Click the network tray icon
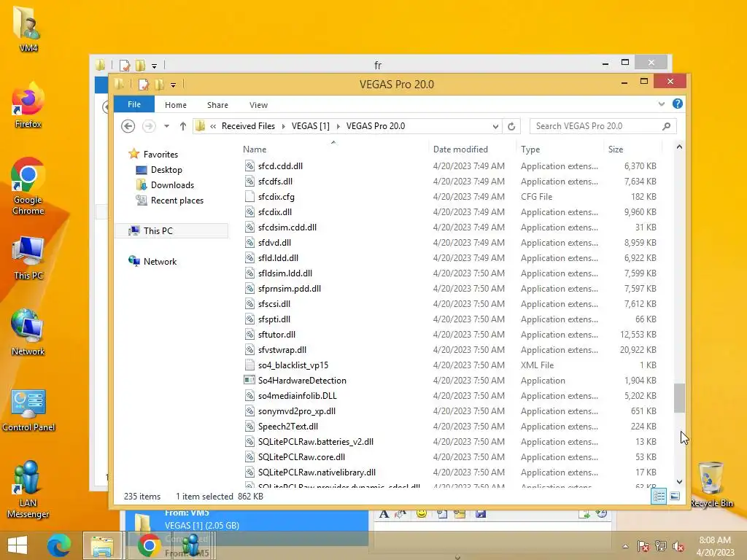The width and height of the screenshot is (747, 560). pyautogui.click(x=660, y=546)
